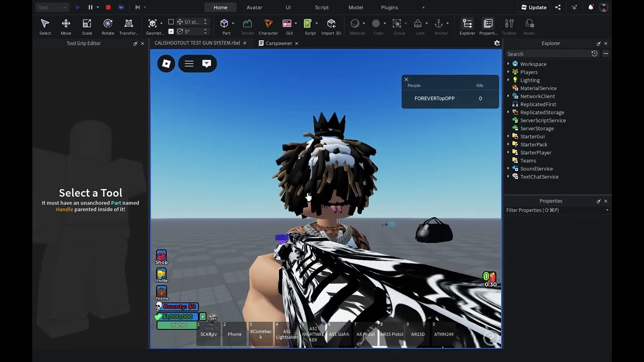The height and width of the screenshot is (362, 644).
Task: Expand the ReplicatedStorage tree node
Action: click(508, 112)
